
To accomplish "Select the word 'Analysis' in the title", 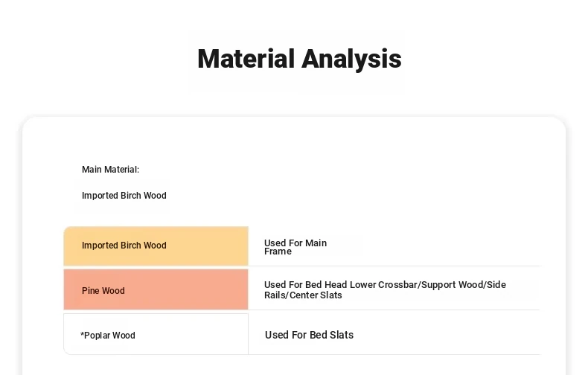I will pos(351,60).
